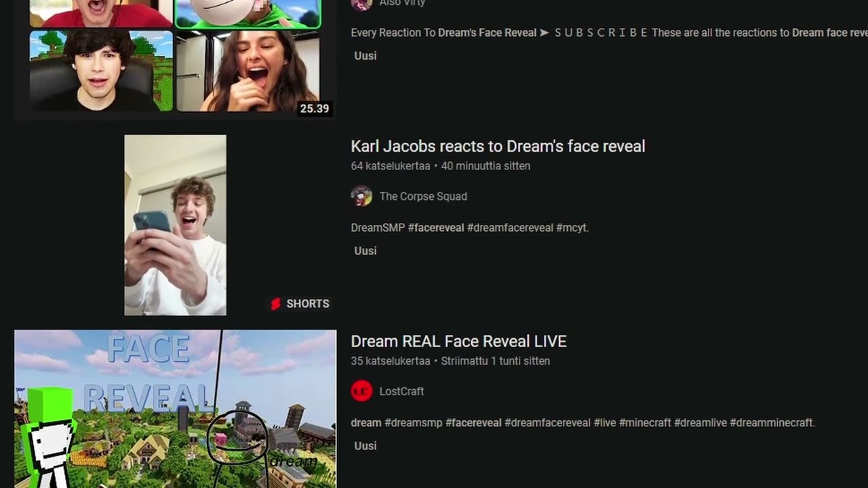The image size is (868, 488).
Task: Click the title 'Karl Jacobs reacts to Dream's face reveal'
Action: pos(498,146)
